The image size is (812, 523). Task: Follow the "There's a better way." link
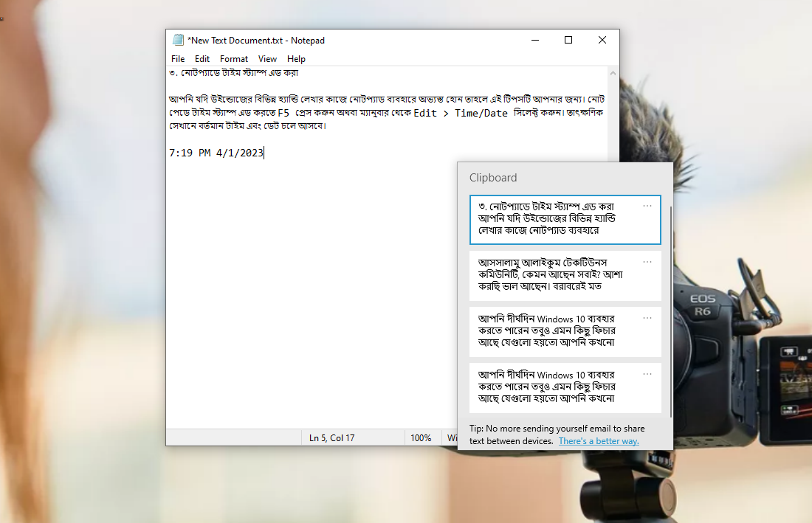[599, 441]
